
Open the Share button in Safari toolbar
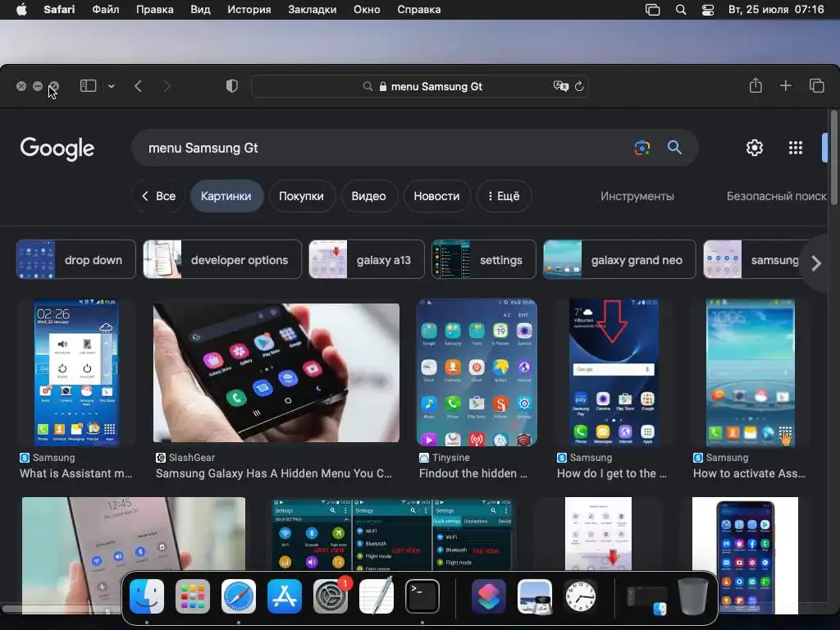[756, 85]
